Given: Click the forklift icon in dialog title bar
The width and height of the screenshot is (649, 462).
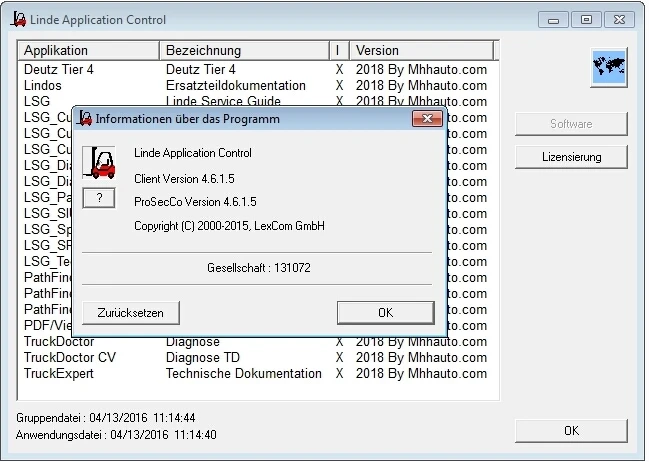Looking at the screenshot, I should [x=84, y=118].
